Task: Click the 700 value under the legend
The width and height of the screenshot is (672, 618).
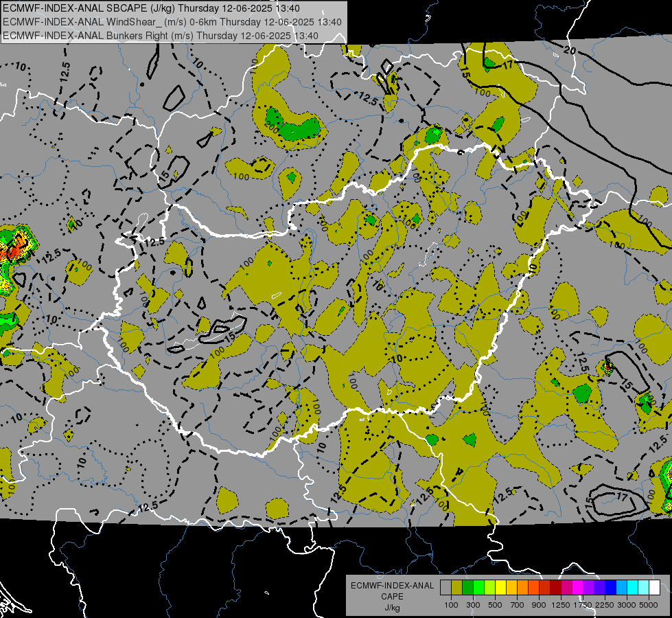Action: point(518,605)
